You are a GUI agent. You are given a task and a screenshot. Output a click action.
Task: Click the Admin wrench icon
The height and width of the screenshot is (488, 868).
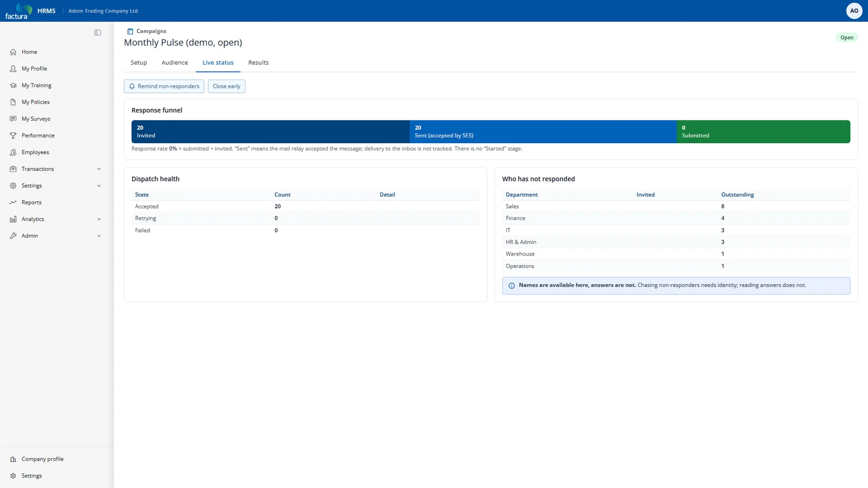tap(13, 236)
